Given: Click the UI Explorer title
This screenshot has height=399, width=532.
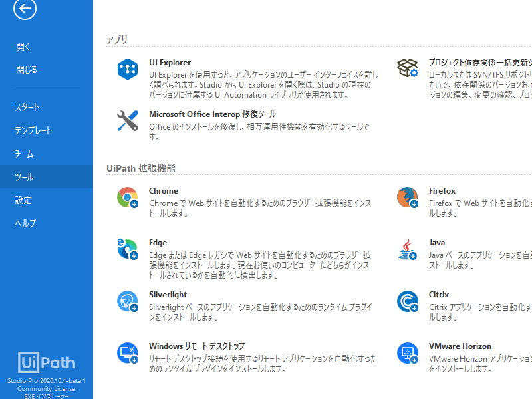Looking at the screenshot, I should pyautogui.click(x=170, y=63).
